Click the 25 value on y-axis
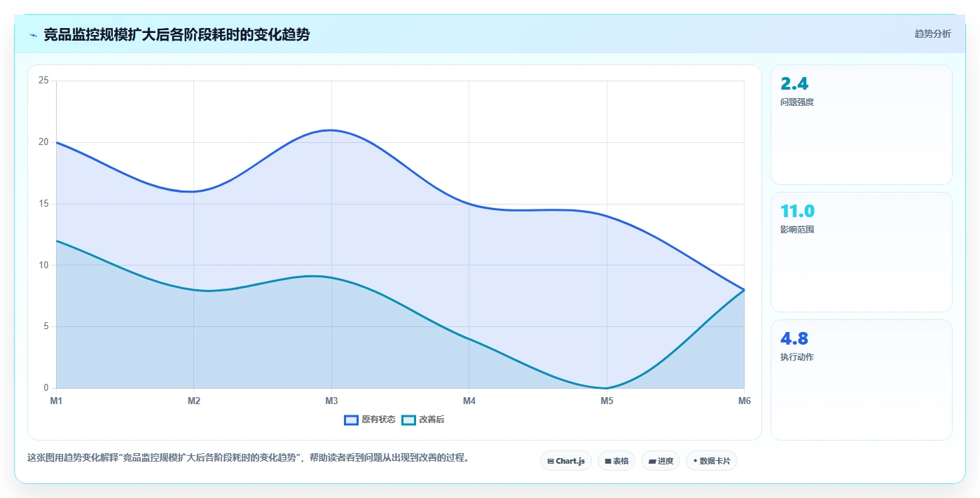 pyautogui.click(x=43, y=81)
